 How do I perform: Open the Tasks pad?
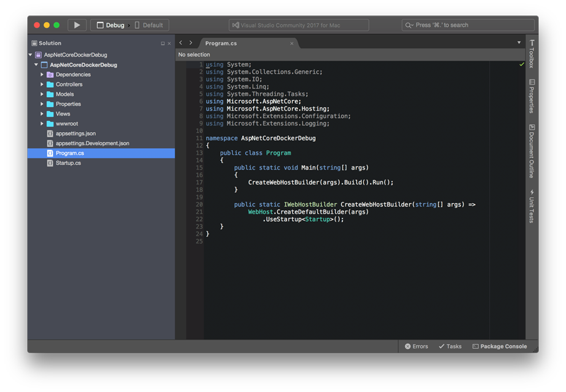(450, 347)
